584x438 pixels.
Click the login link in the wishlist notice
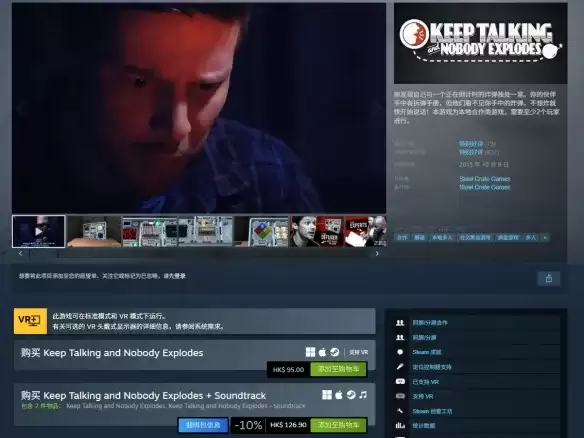180,276
